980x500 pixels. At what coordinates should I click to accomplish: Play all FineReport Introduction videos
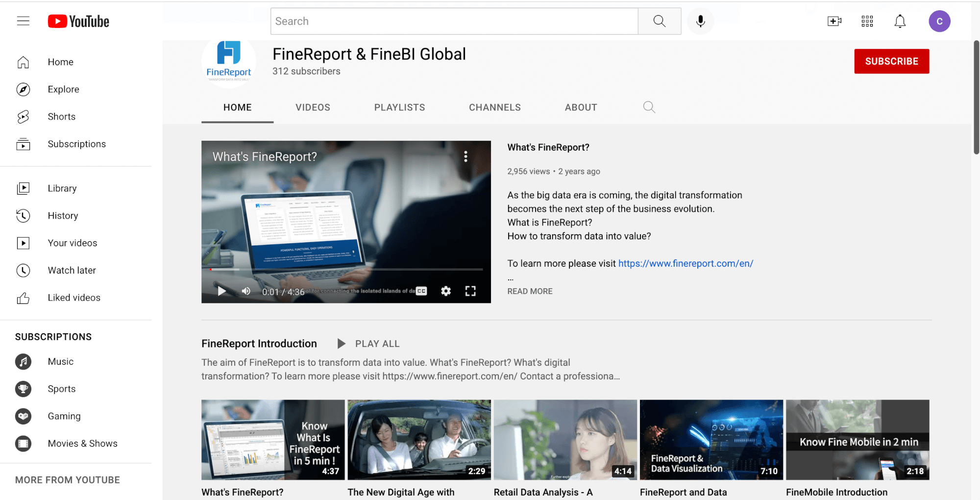[368, 344]
